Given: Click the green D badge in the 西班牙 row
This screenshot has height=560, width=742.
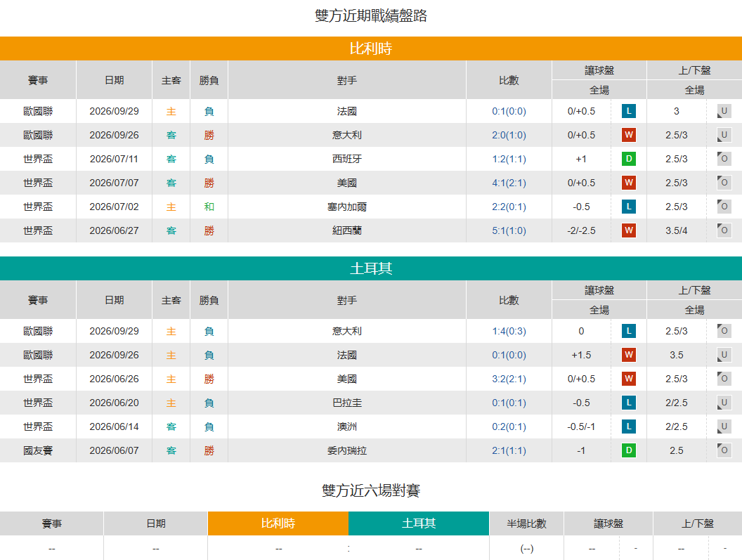Looking at the screenshot, I should click(x=628, y=159).
